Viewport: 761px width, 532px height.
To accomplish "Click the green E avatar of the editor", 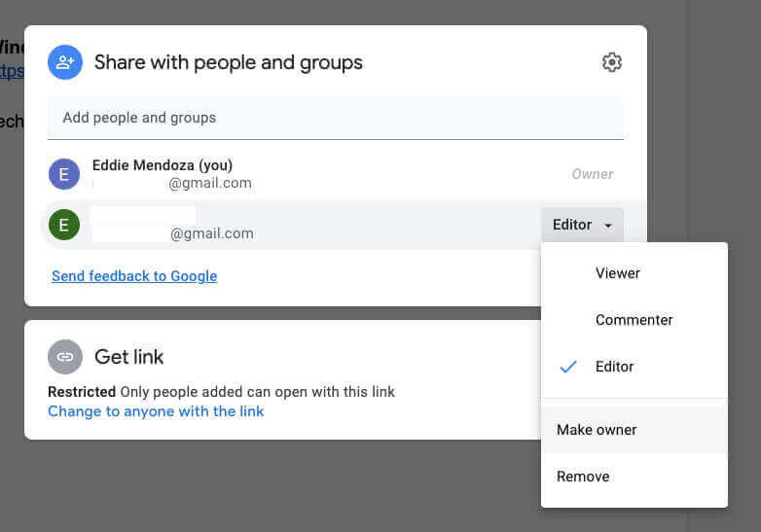I will pos(64,225).
